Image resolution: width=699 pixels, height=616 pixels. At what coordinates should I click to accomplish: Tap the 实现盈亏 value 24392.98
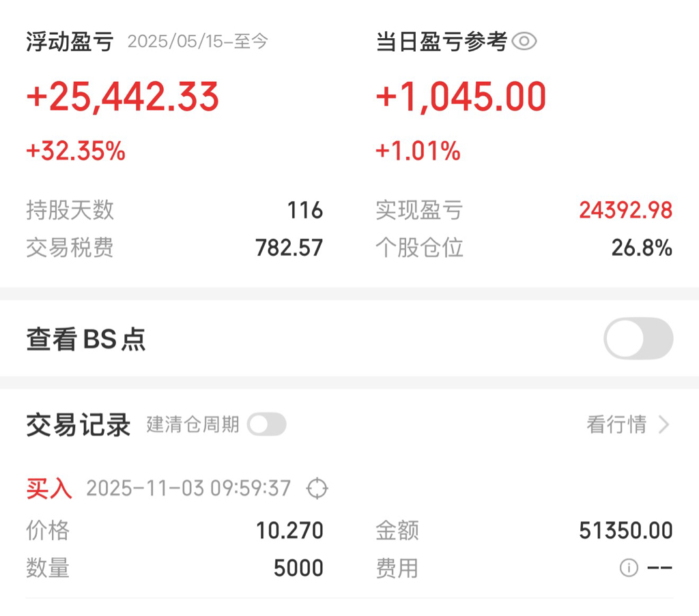coord(625,210)
